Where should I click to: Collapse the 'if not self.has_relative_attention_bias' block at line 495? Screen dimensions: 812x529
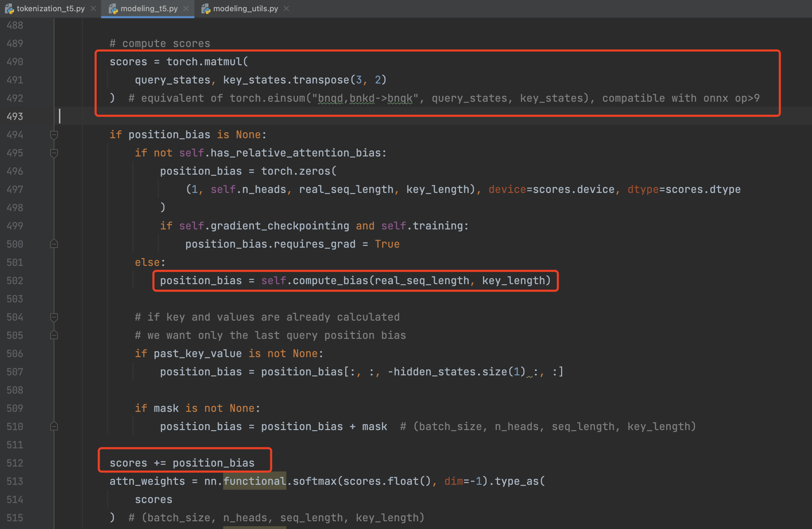[x=54, y=153]
